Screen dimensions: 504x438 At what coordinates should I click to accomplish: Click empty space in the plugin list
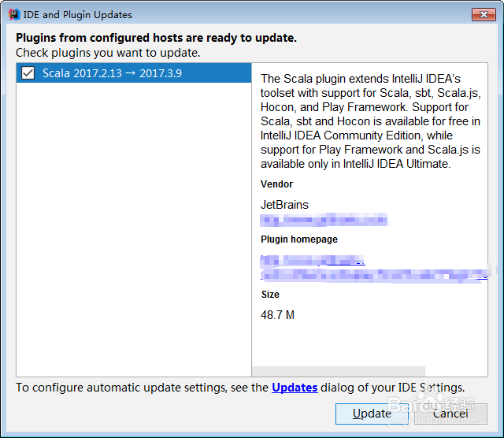point(134,236)
